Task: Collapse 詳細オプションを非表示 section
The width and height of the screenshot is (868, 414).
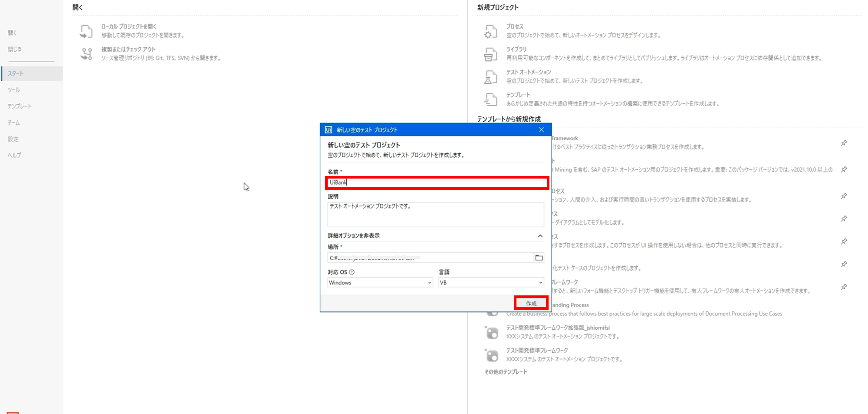Action: point(540,236)
